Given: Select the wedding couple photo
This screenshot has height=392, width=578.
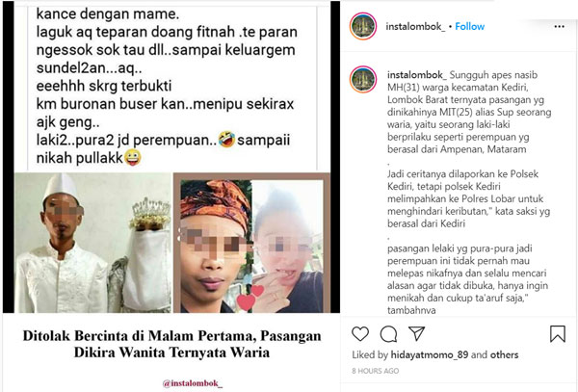Looking at the screenshot, I should tap(93, 243).
